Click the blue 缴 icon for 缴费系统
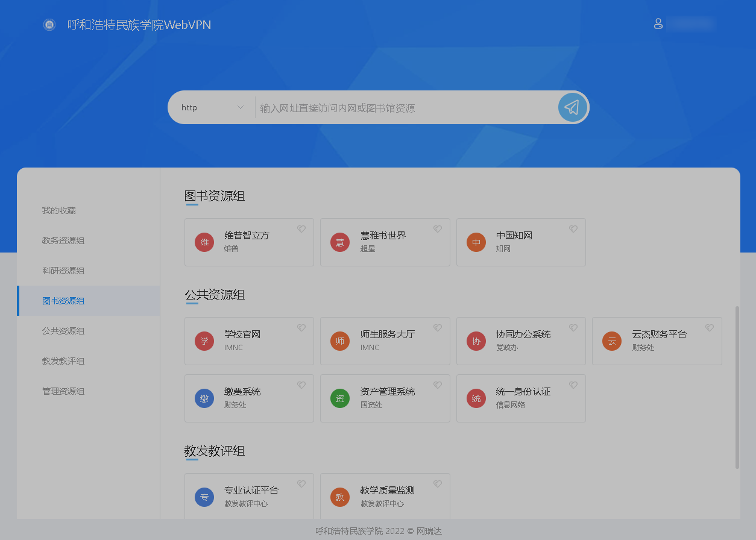The height and width of the screenshot is (540, 756). [204, 398]
